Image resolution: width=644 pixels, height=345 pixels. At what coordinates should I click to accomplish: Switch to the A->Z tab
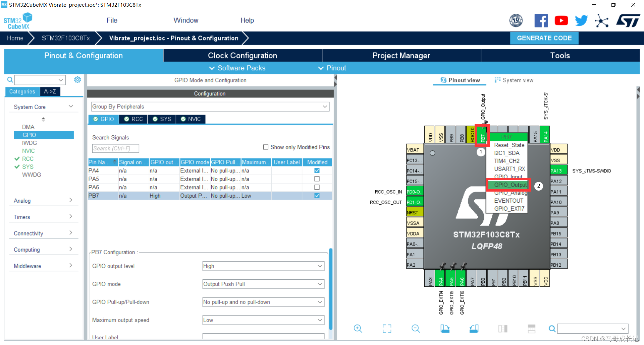50,91
